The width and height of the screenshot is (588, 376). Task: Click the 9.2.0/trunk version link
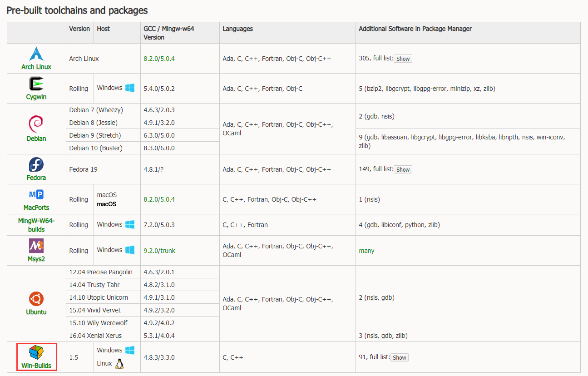159,251
